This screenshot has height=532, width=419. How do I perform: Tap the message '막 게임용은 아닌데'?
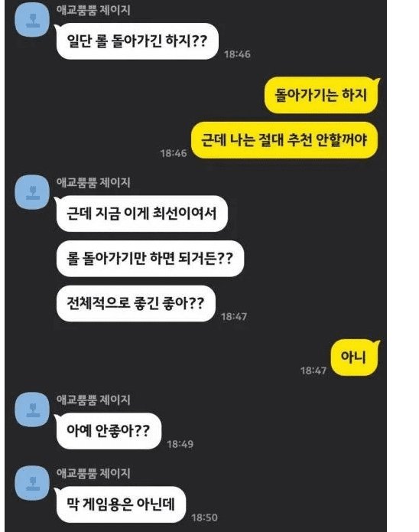click(x=121, y=504)
